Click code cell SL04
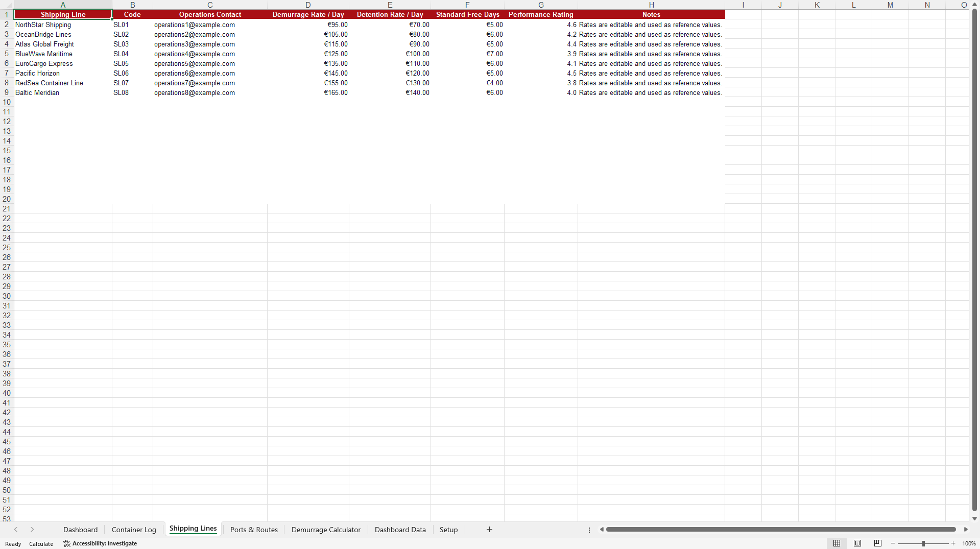 point(132,54)
